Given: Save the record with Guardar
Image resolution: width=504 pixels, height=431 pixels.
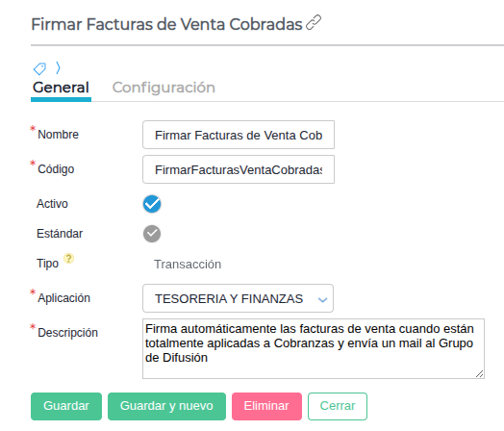Looking at the screenshot, I should 66,406.
